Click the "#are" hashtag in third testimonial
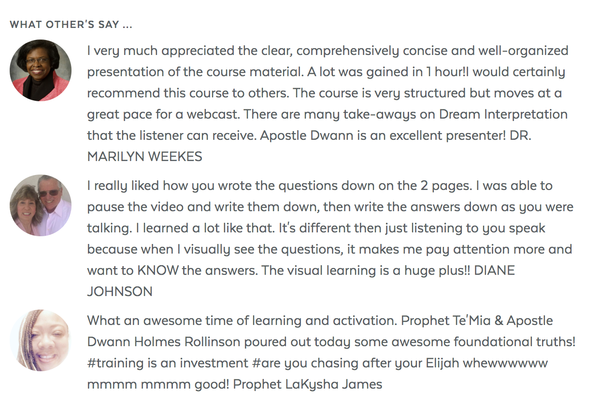Screen dimensions: 600x405 click(x=266, y=363)
